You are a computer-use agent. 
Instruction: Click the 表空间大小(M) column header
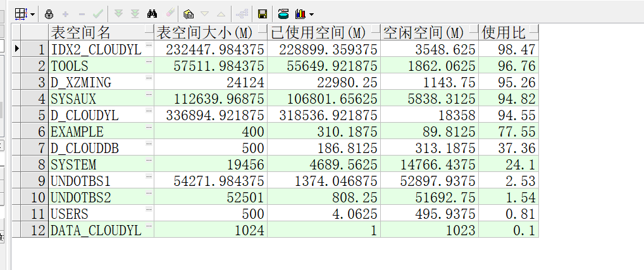[x=210, y=32]
